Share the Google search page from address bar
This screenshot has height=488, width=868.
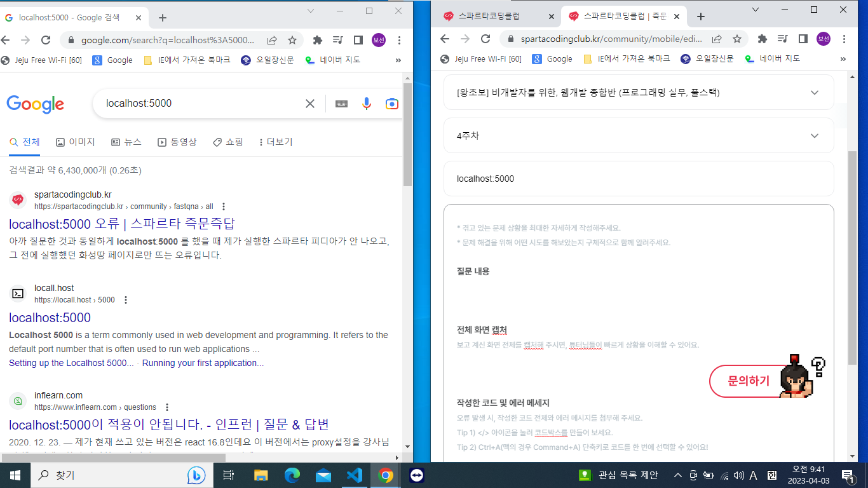[272, 40]
